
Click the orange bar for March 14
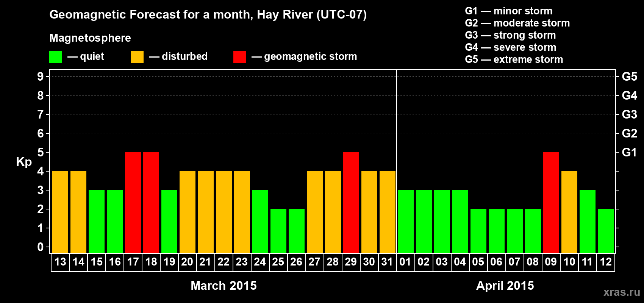click(78, 212)
